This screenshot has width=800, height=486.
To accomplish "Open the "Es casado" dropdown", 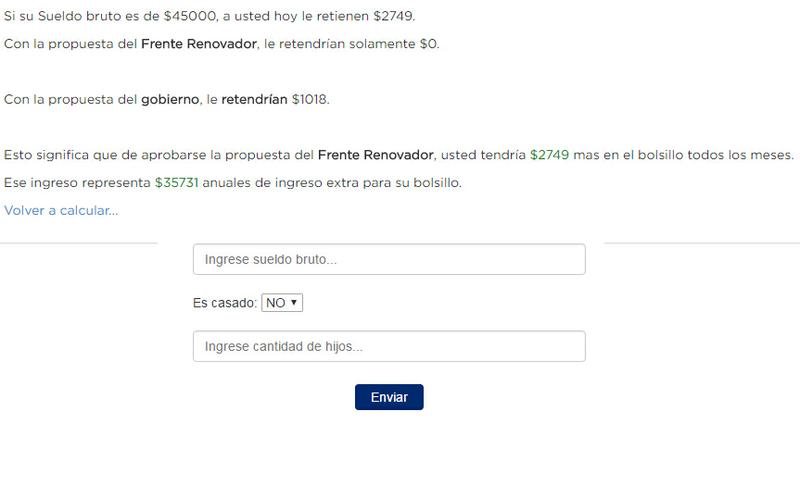I will point(282,303).
